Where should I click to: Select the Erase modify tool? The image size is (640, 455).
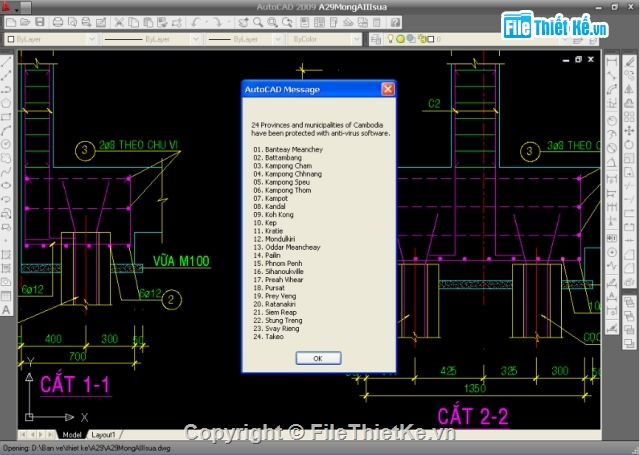click(x=629, y=62)
